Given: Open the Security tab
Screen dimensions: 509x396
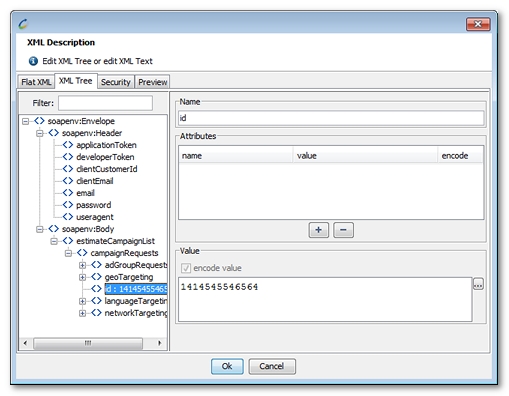Looking at the screenshot, I should [x=116, y=82].
